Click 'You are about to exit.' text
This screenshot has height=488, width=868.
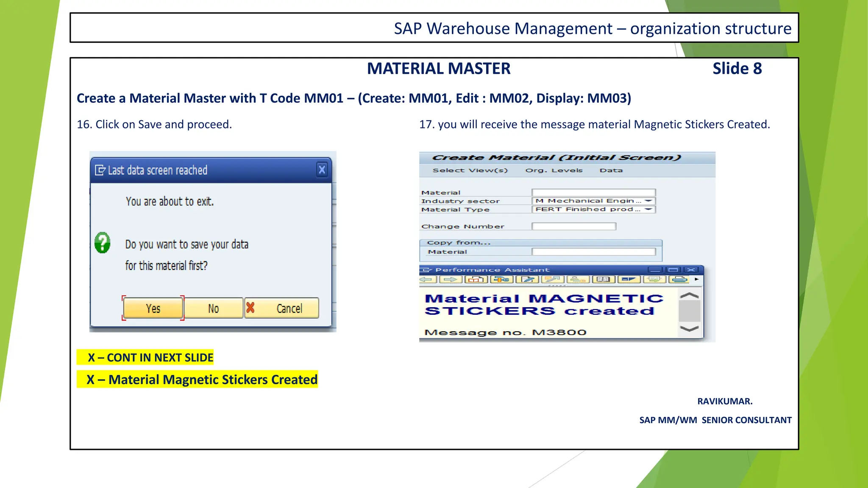[170, 201]
